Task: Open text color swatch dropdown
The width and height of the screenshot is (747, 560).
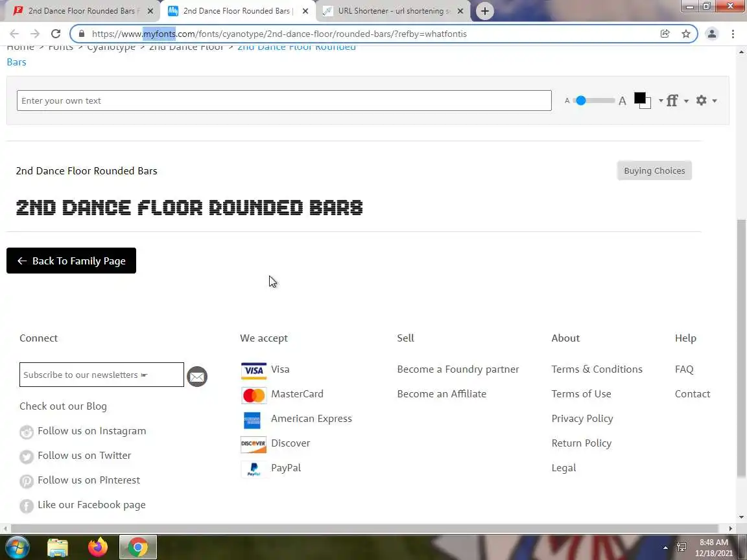Action: coord(661,100)
